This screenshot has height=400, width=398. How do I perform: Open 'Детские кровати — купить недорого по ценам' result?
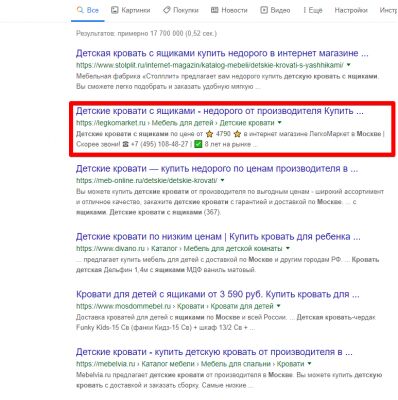(217, 169)
